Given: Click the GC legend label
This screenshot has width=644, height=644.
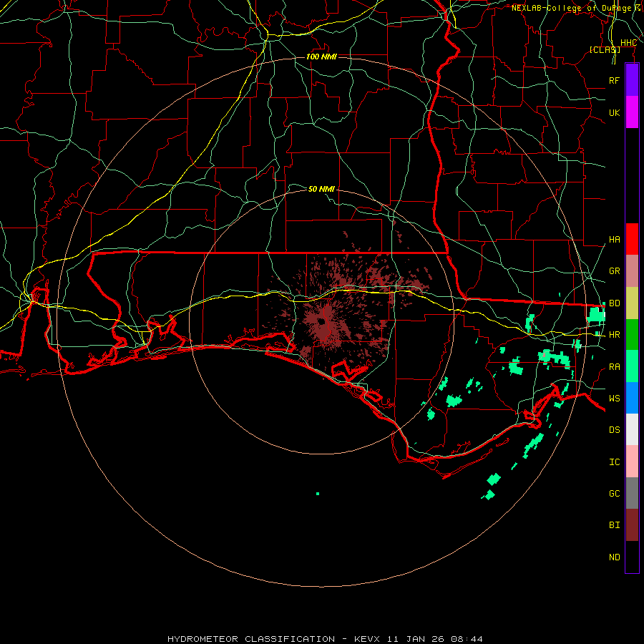Looking at the screenshot, I should [x=614, y=494].
